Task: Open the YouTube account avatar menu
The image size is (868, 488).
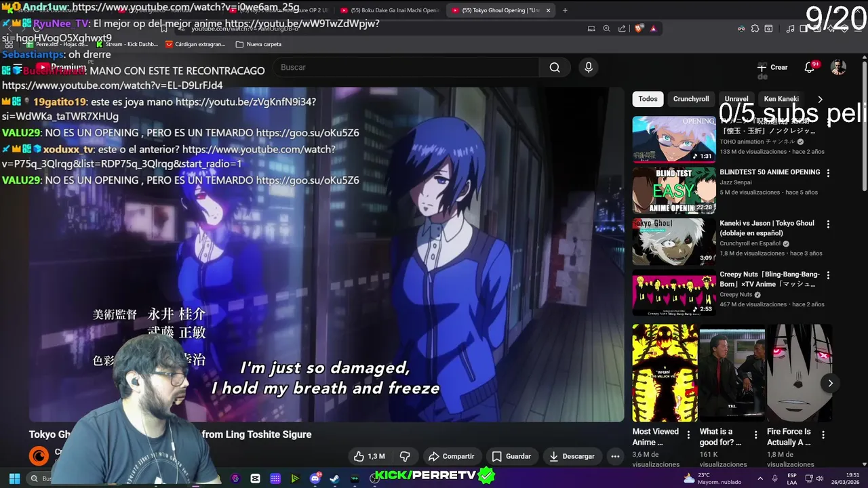Action: 839,67
